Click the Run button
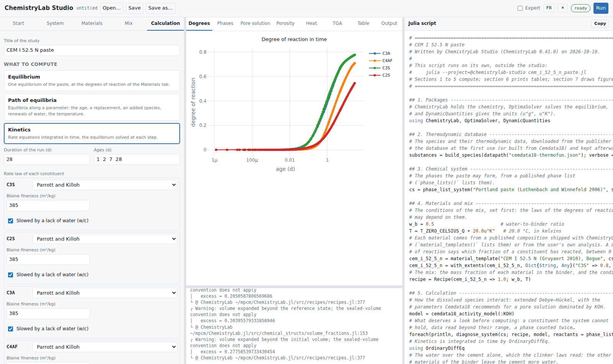Viewport: 613px width, 364px height. tap(601, 8)
